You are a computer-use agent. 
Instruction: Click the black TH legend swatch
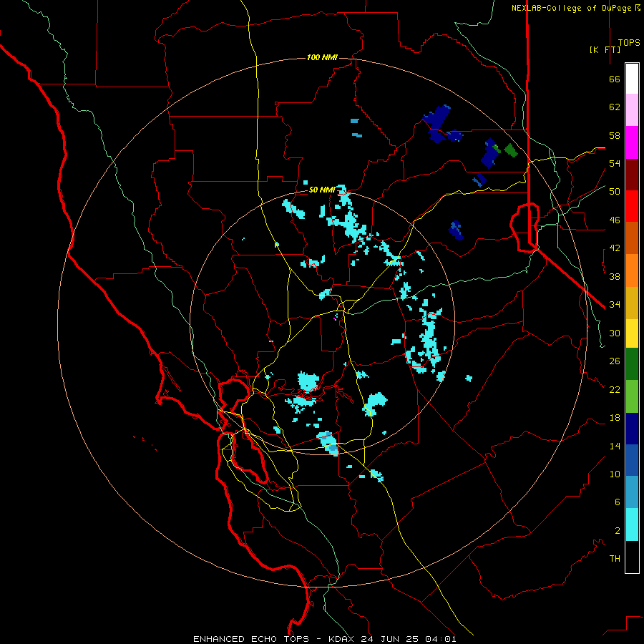pos(632,557)
